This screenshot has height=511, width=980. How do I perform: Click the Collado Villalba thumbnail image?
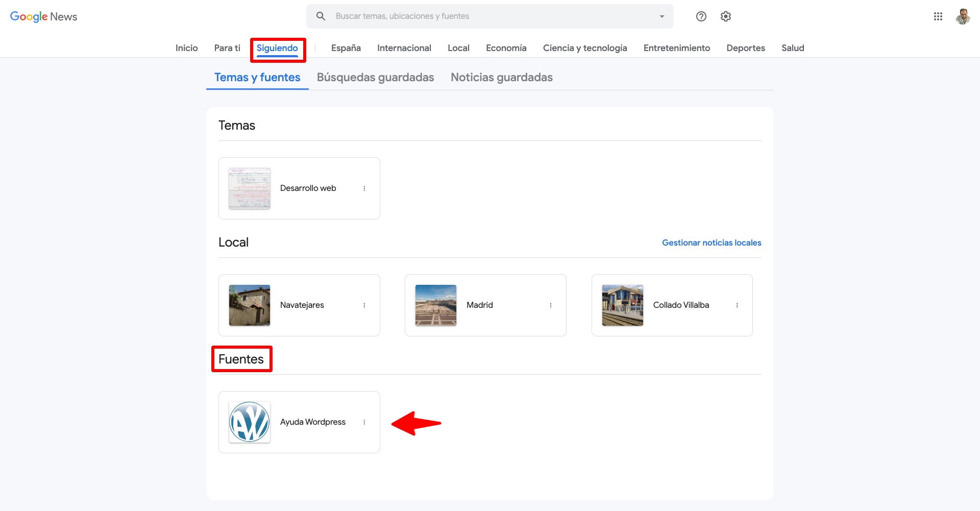622,305
